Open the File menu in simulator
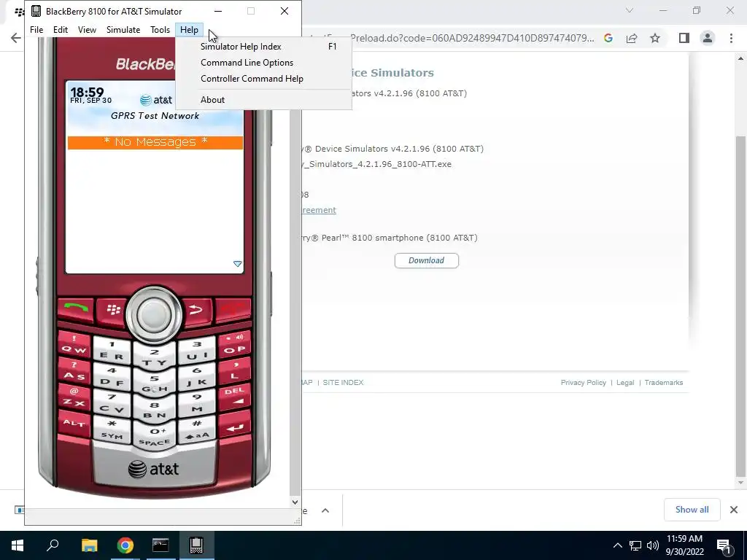This screenshot has width=747, height=560. (x=36, y=29)
